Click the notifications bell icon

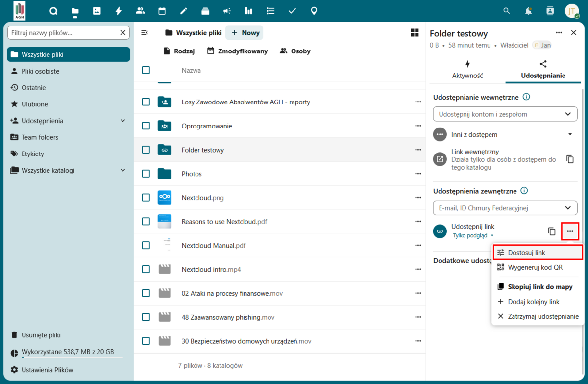[528, 11]
